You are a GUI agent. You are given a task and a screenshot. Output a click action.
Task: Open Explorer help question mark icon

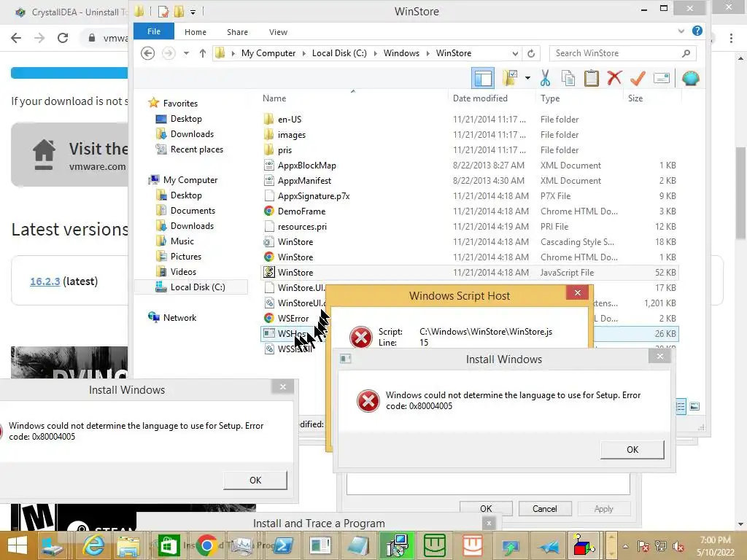(x=697, y=31)
